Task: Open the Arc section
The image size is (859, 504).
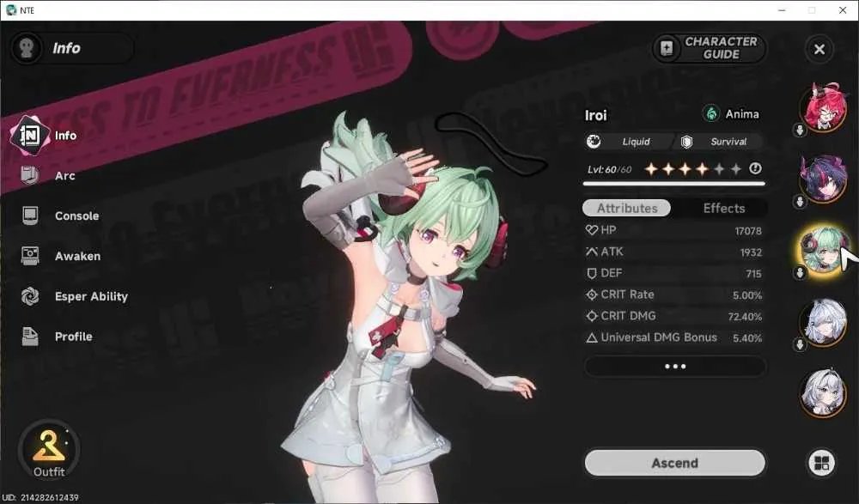Action: [x=48, y=176]
